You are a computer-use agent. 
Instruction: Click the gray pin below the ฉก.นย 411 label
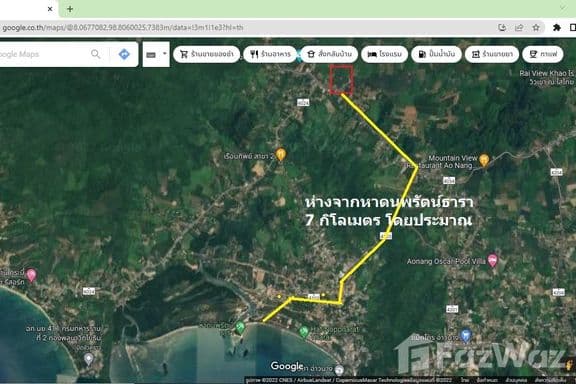[x=89, y=359]
